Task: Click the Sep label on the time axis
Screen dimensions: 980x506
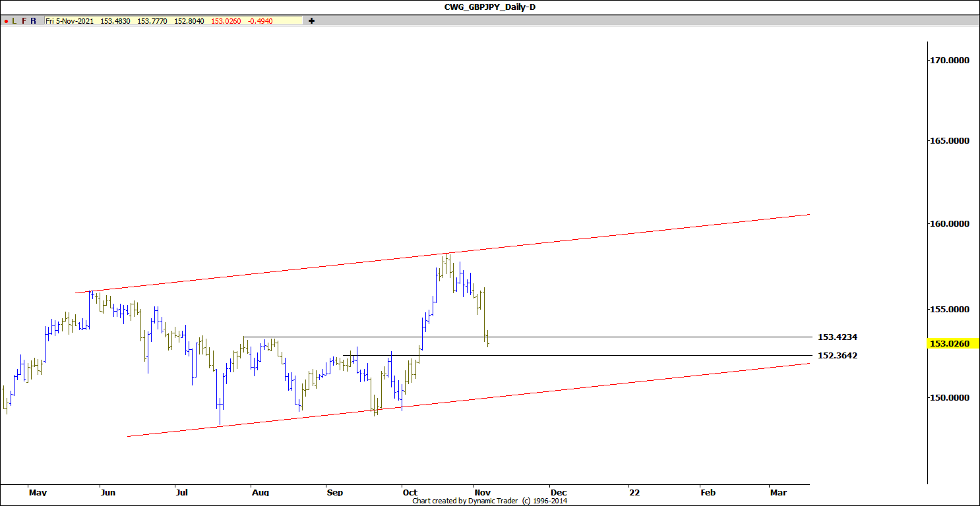Action: pos(334,492)
